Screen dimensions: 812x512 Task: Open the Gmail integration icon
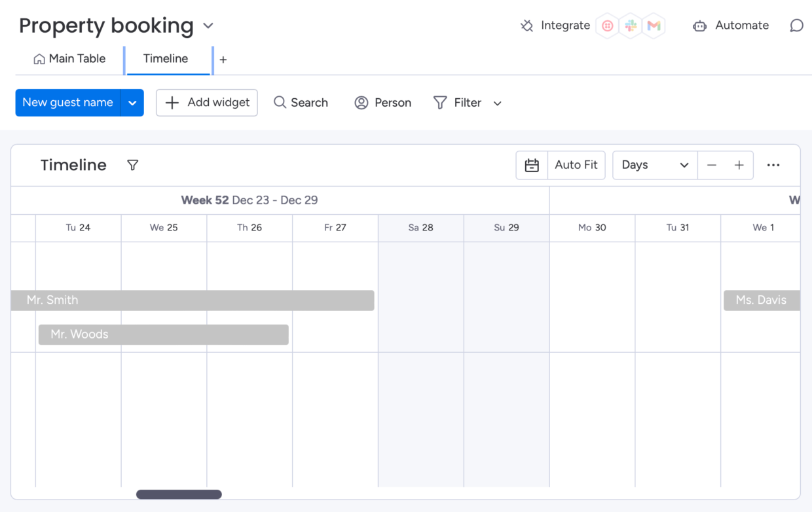click(x=654, y=26)
